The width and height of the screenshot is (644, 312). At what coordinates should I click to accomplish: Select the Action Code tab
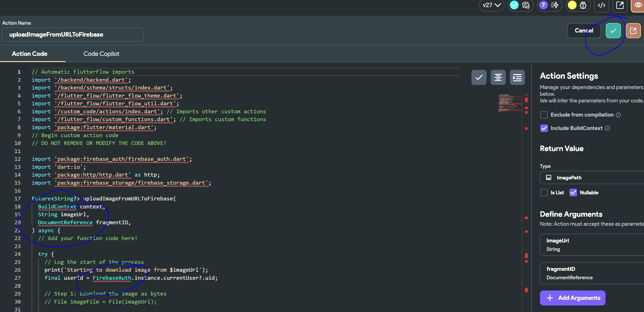[29, 54]
